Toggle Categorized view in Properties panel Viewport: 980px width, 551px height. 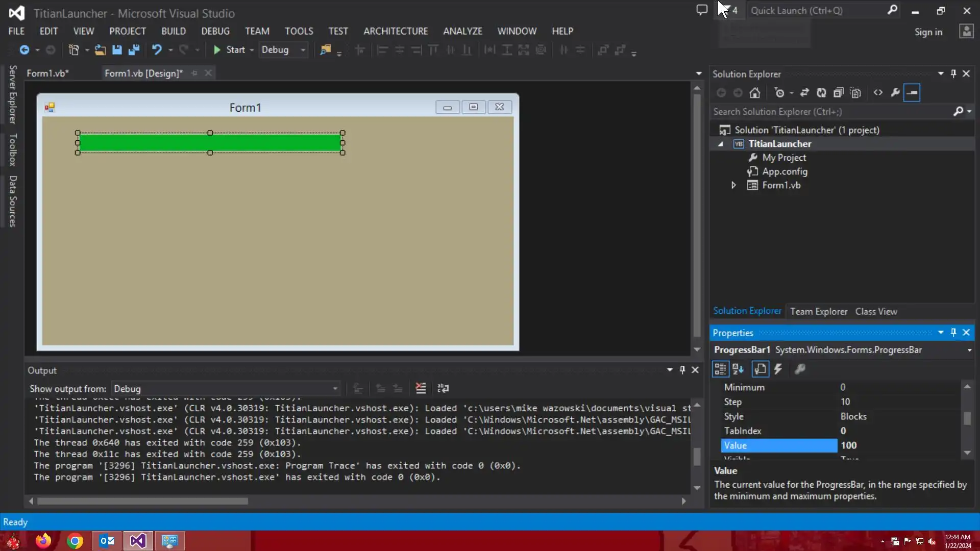tap(720, 369)
